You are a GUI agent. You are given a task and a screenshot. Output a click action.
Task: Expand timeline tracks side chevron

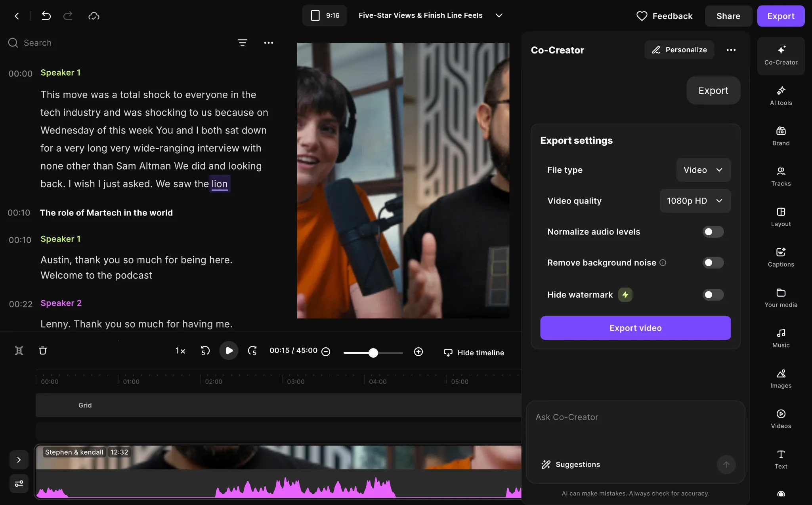19,460
